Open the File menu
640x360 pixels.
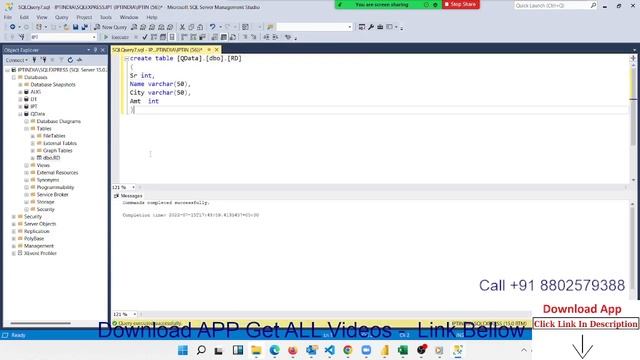coord(8,17)
